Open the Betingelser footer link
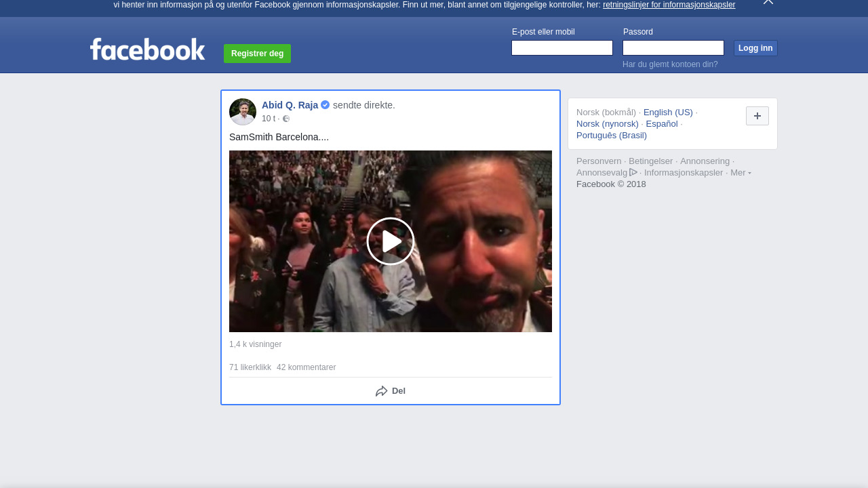The width and height of the screenshot is (868, 488). pyautogui.click(x=651, y=161)
